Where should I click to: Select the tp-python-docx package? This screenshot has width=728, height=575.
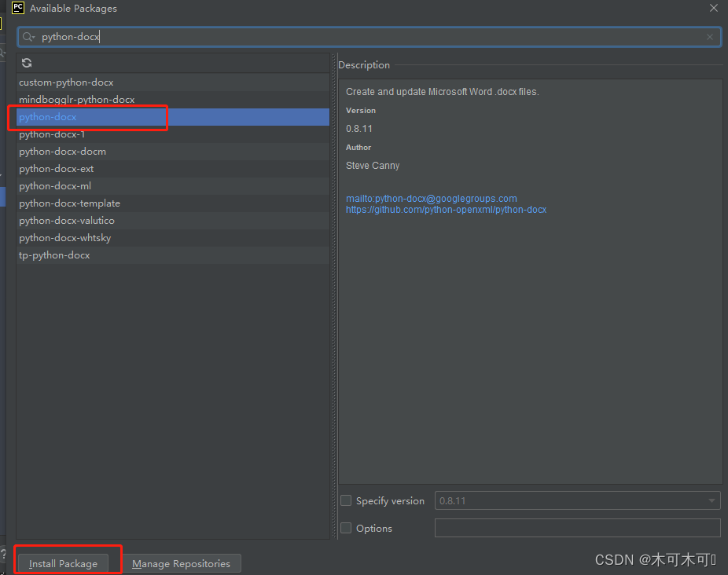point(54,255)
